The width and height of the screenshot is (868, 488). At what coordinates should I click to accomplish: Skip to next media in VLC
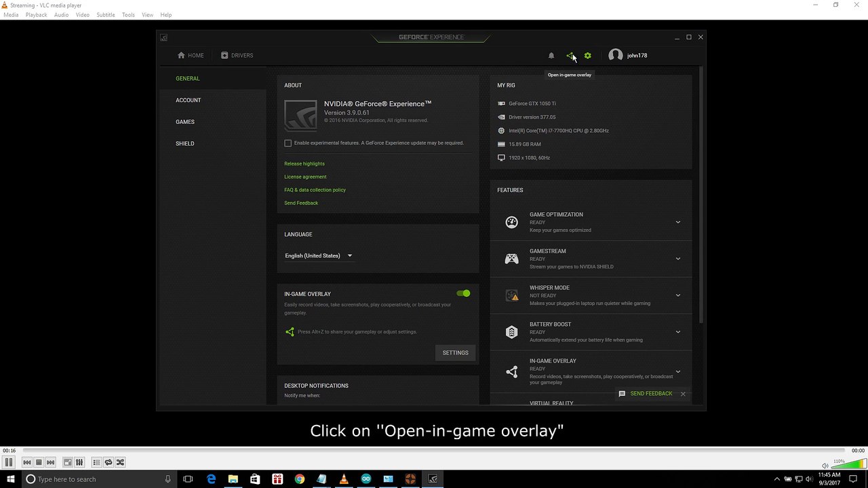50,462
